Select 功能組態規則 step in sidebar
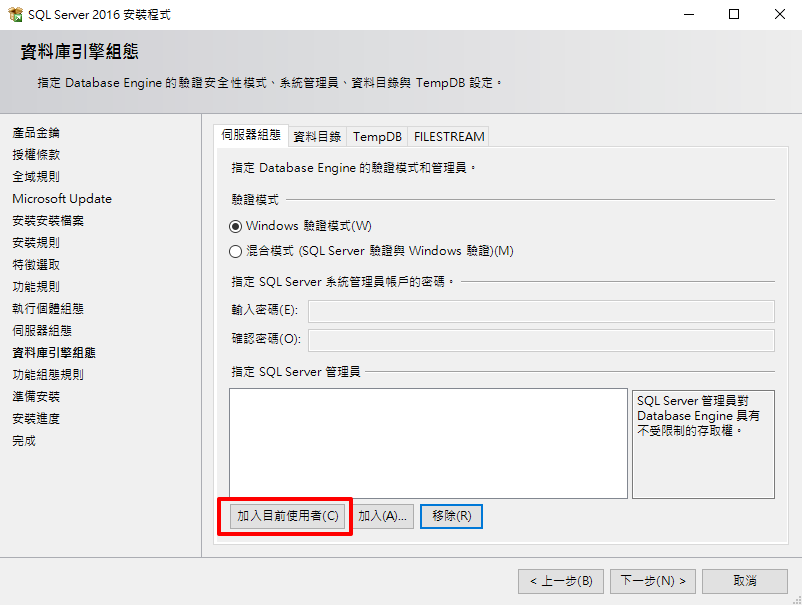The height and width of the screenshot is (605, 802). [x=48, y=375]
